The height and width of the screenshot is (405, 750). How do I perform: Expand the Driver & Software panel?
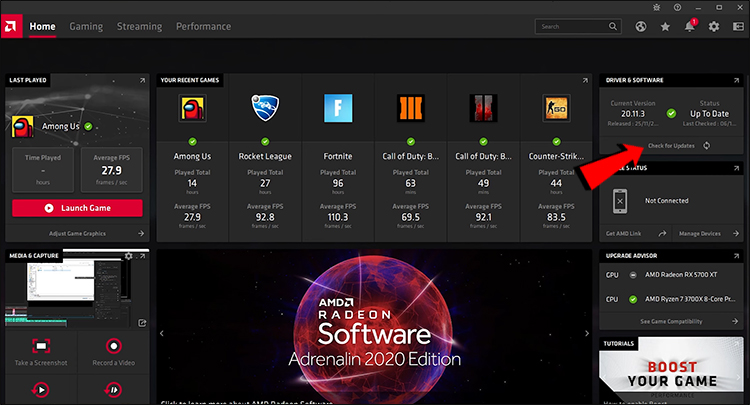(x=737, y=80)
